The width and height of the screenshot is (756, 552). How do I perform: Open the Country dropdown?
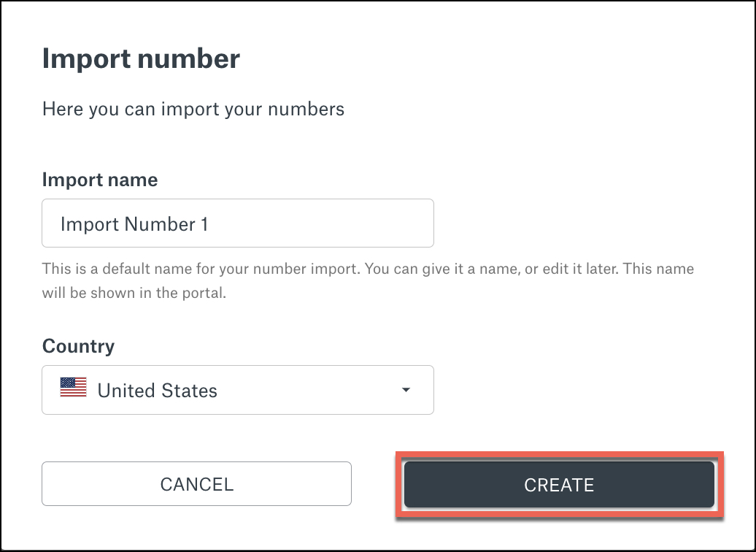238,390
